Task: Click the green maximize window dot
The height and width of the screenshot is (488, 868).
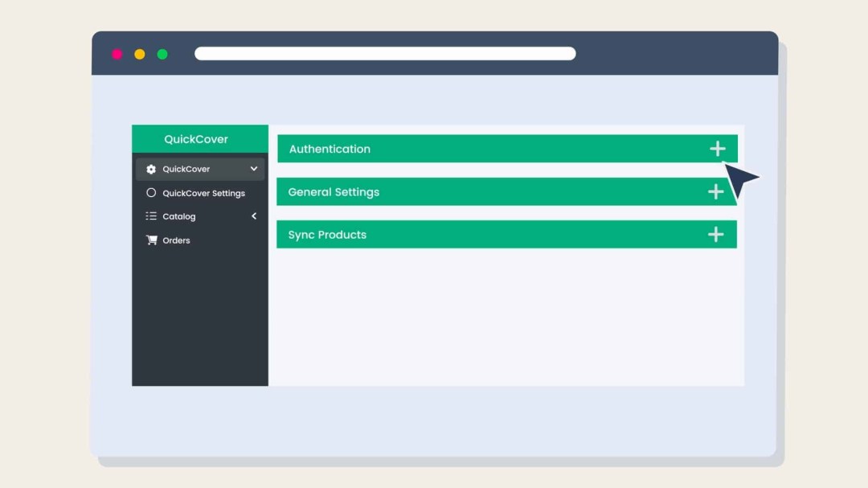Action: (162, 55)
